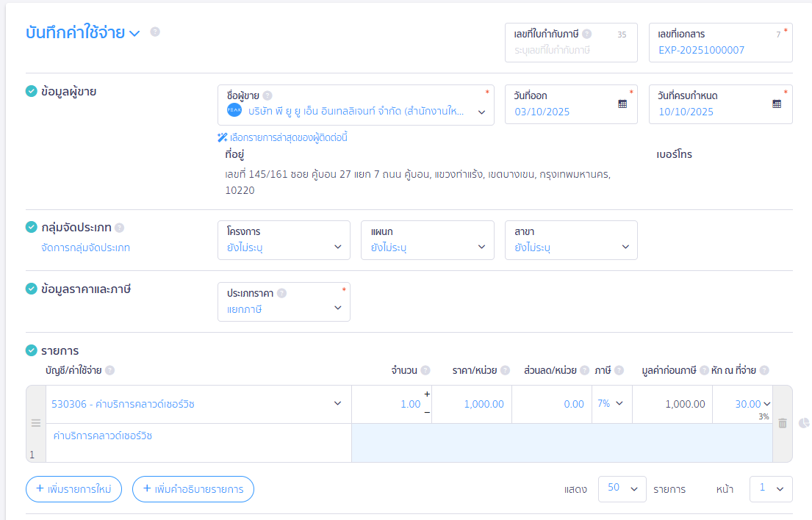812x520 pixels.
Task: Click the drag handle icon on row 1
Action: point(35,423)
